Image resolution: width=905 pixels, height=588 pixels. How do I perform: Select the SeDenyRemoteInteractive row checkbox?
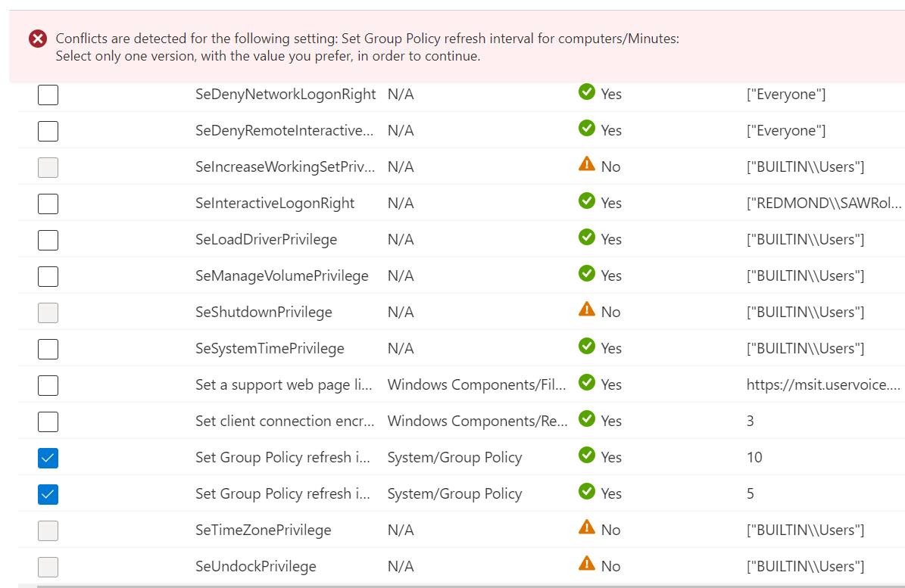click(x=48, y=131)
